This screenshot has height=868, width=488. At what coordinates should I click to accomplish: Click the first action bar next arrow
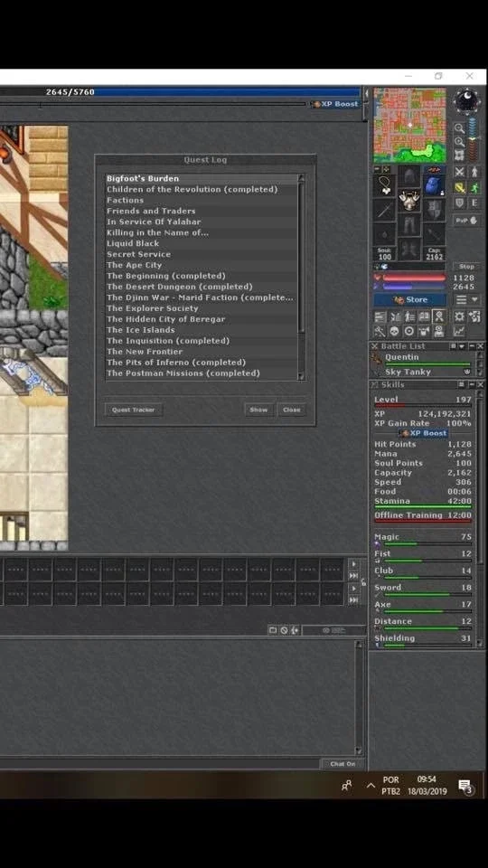point(353,564)
